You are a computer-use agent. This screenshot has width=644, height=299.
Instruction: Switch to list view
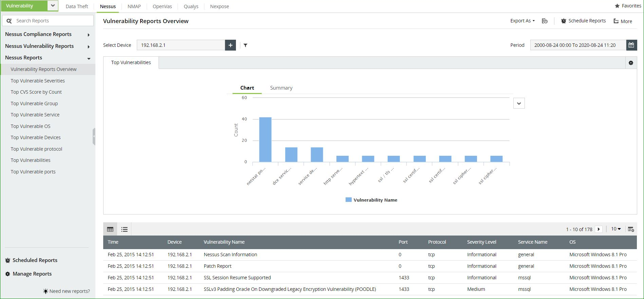click(x=125, y=229)
